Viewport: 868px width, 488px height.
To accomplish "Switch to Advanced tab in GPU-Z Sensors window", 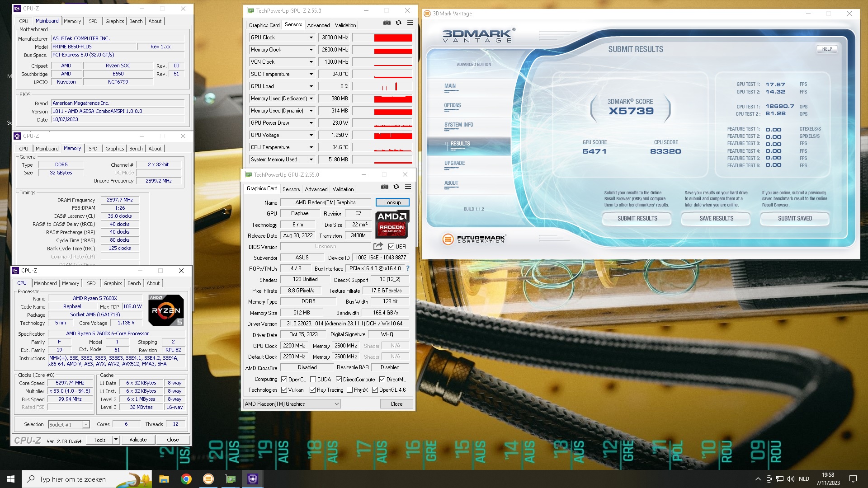I will coord(318,25).
